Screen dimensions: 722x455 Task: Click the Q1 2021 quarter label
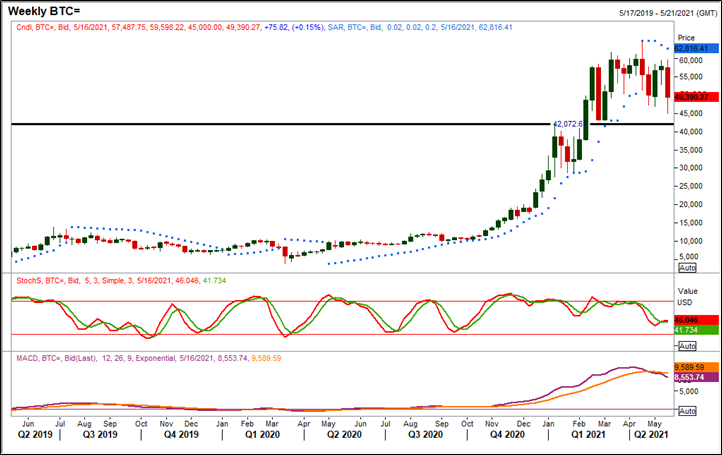tap(588, 434)
